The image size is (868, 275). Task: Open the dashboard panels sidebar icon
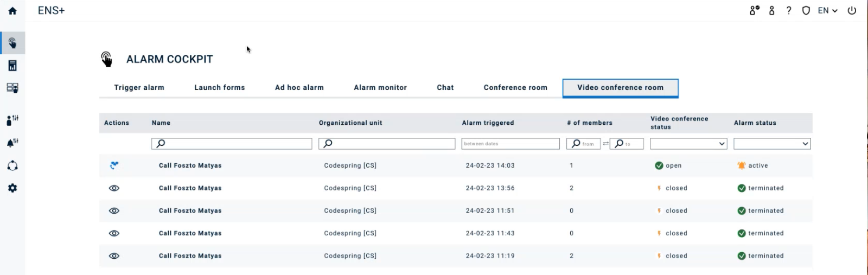[x=12, y=88]
